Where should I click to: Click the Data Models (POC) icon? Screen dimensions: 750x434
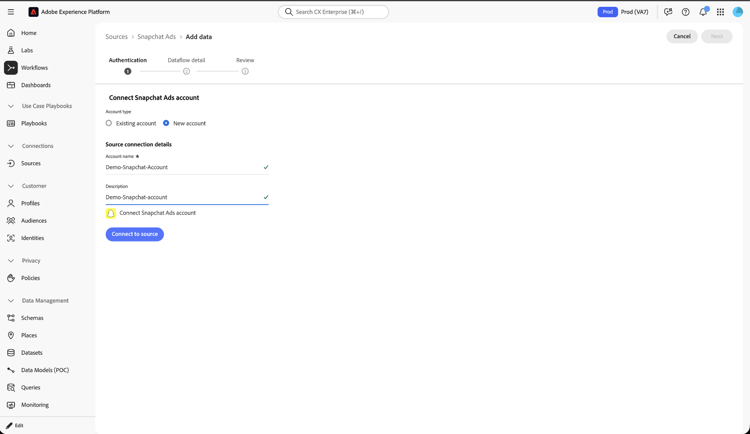(11, 370)
